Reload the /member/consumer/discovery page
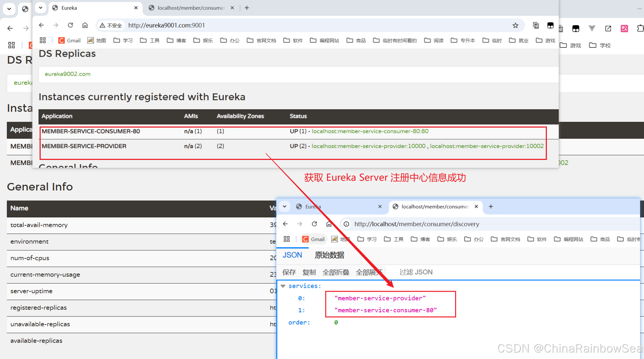 314,224
